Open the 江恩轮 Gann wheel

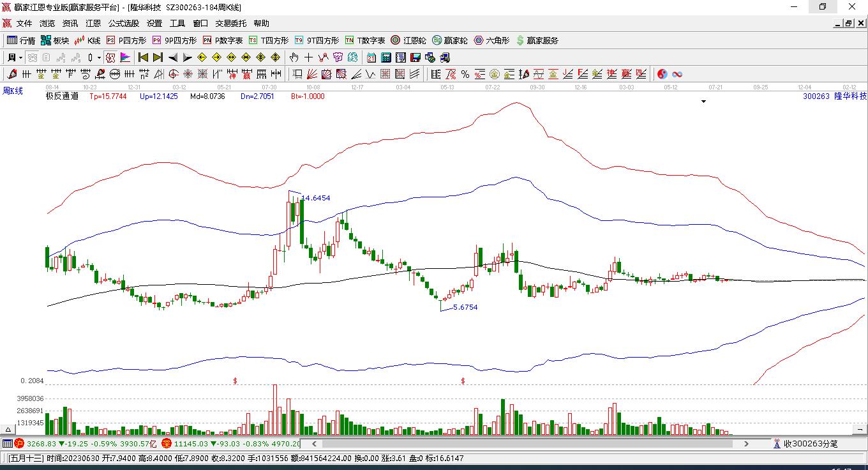click(x=409, y=40)
